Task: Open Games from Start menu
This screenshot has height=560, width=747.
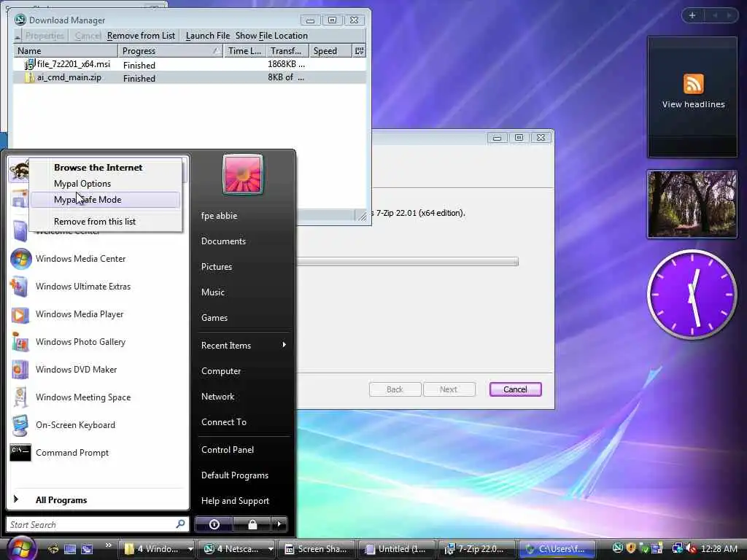Action: 214,318
